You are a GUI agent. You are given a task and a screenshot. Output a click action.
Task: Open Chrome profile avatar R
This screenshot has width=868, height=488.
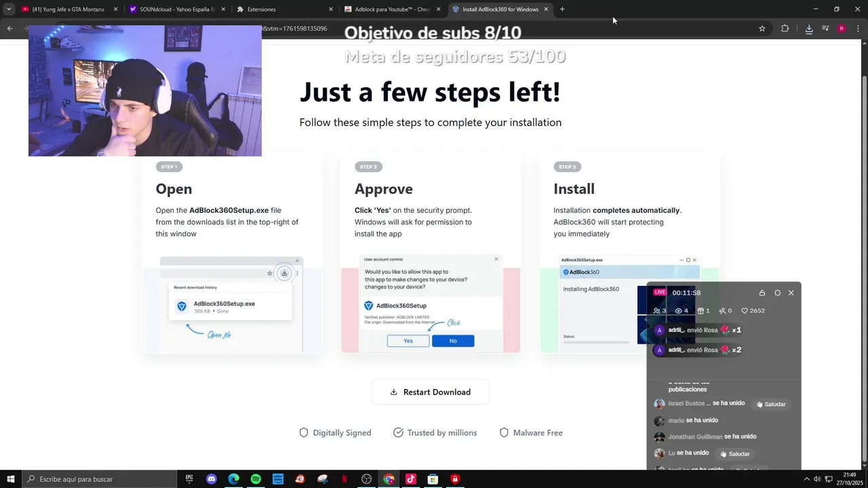[x=842, y=28]
